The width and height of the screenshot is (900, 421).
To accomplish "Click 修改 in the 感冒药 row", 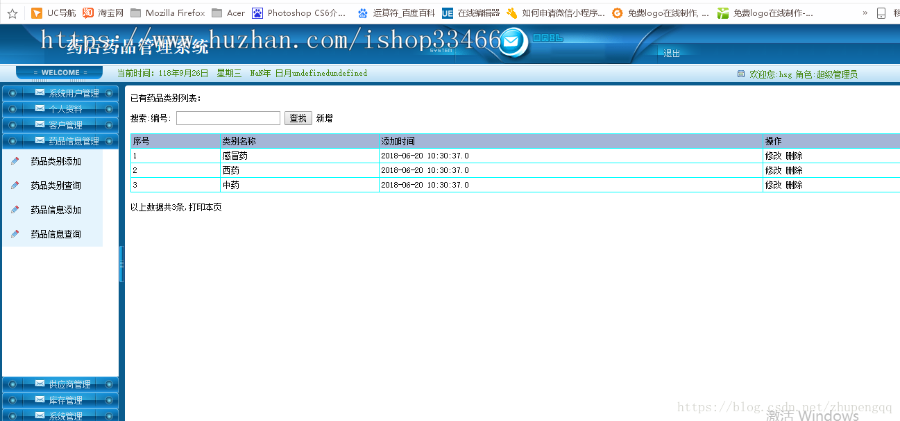I will click(x=773, y=156).
